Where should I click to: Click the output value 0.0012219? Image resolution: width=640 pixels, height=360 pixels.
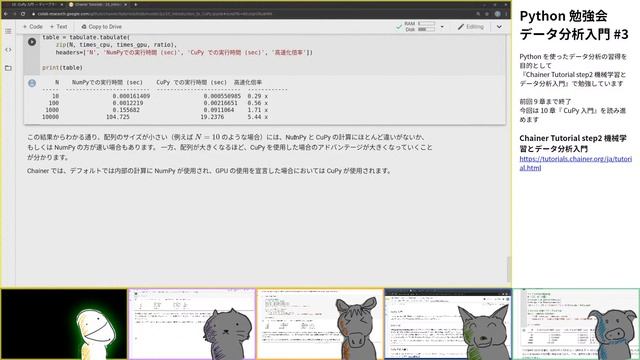click(128, 103)
